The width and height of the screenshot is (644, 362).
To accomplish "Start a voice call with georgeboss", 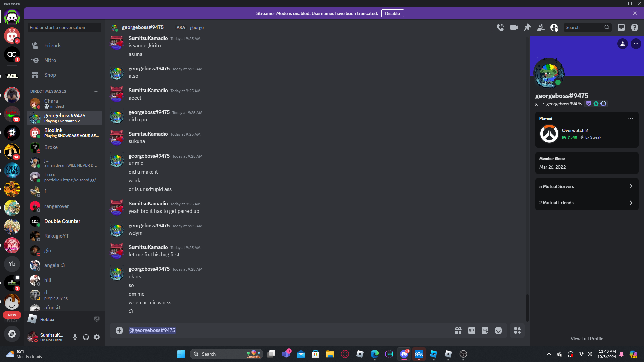I will [500, 27].
